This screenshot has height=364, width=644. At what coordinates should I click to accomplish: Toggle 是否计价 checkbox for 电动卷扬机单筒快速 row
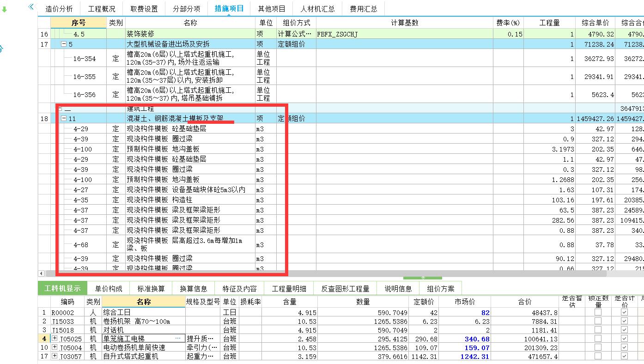coord(625,348)
